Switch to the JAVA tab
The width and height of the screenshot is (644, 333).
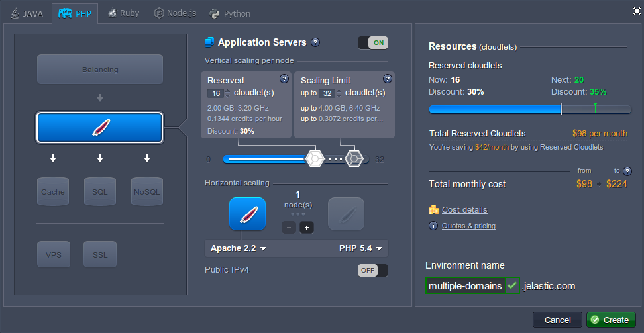coord(27,13)
